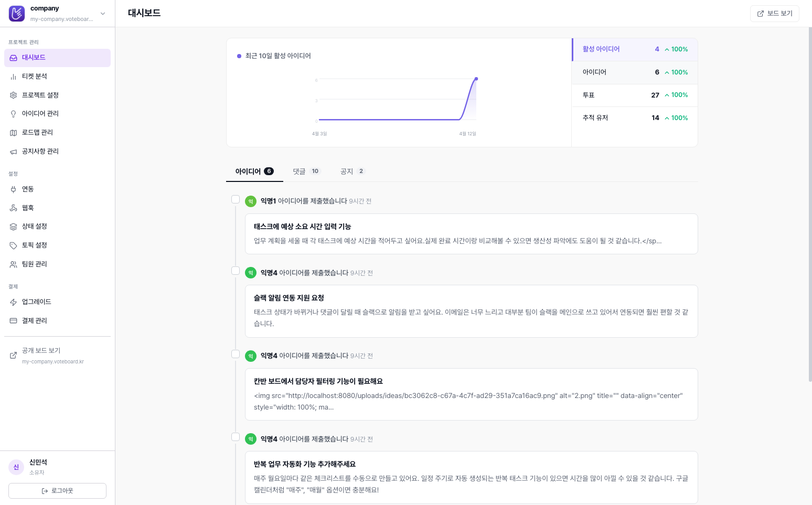Click the 100% change beside 투표
The height and width of the screenshot is (505, 812).
click(676, 95)
